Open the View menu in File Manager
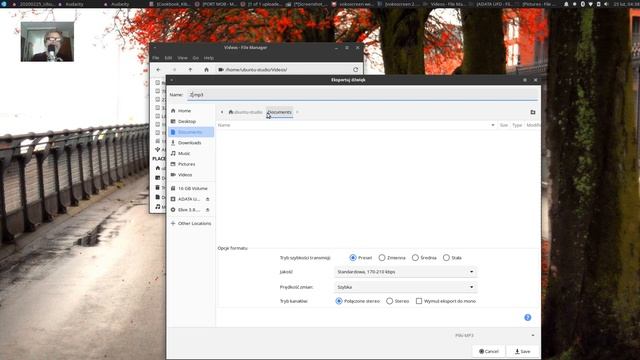The image size is (640, 360). pos(182,58)
